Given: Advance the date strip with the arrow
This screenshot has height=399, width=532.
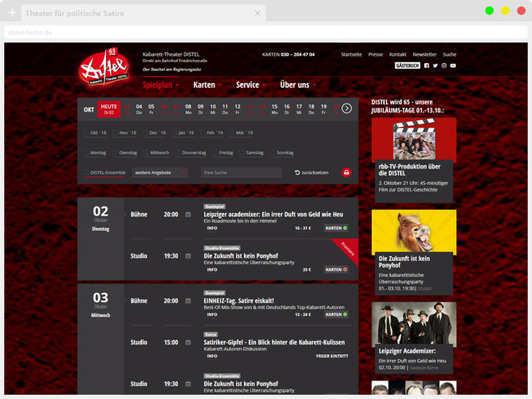Looking at the screenshot, I should tap(347, 108).
